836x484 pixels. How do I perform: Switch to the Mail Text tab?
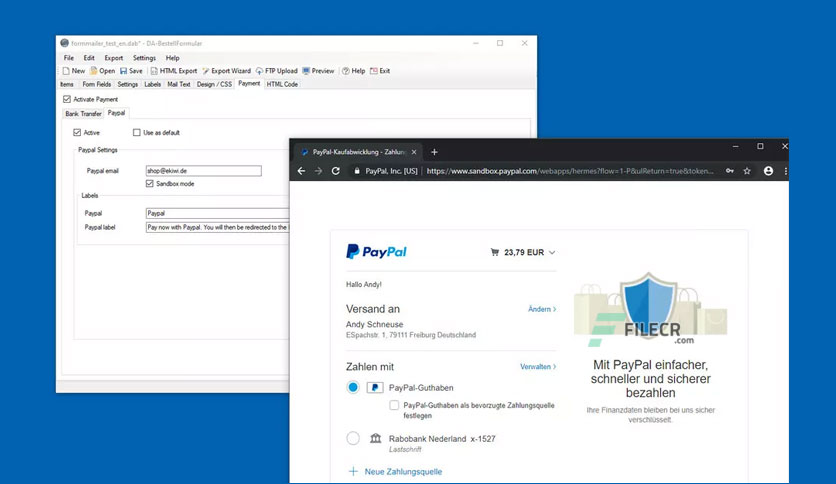pyautogui.click(x=179, y=84)
